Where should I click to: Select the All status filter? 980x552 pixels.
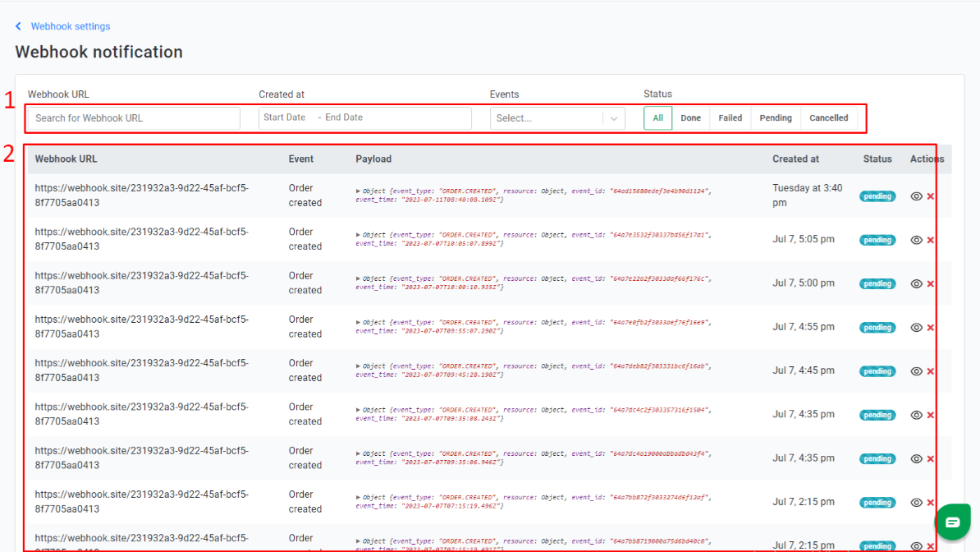[x=657, y=118]
